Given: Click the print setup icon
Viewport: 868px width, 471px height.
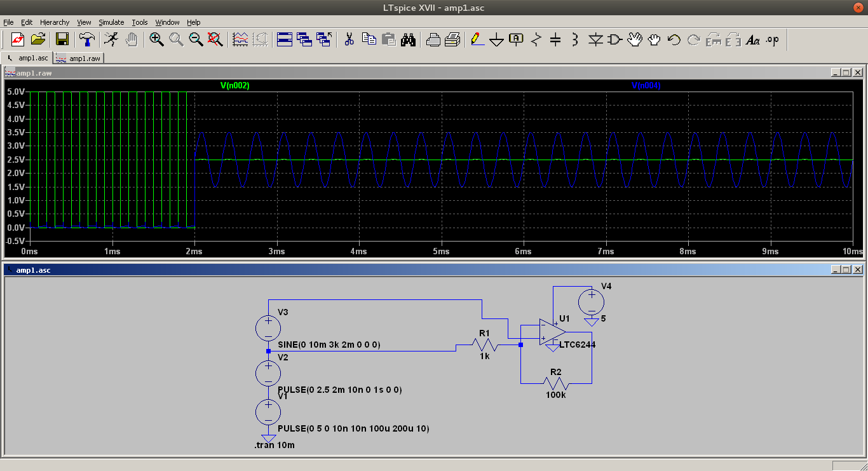Looking at the screenshot, I should [433, 39].
